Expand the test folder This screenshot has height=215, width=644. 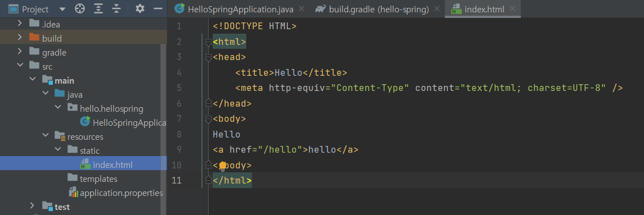[33, 205]
